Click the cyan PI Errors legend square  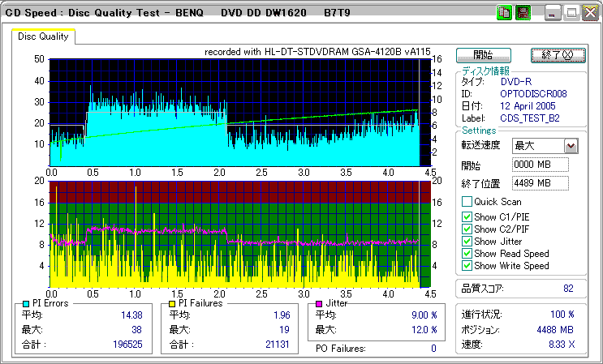pyautogui.click(x=28, y=303)
